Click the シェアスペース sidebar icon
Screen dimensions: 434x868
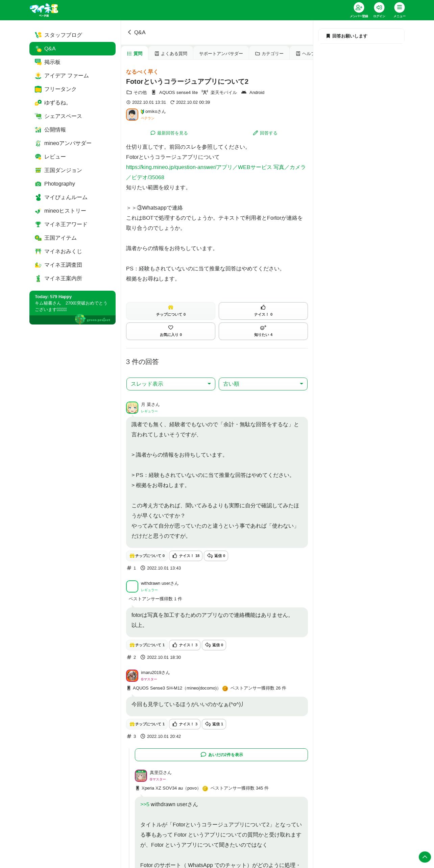38,116
